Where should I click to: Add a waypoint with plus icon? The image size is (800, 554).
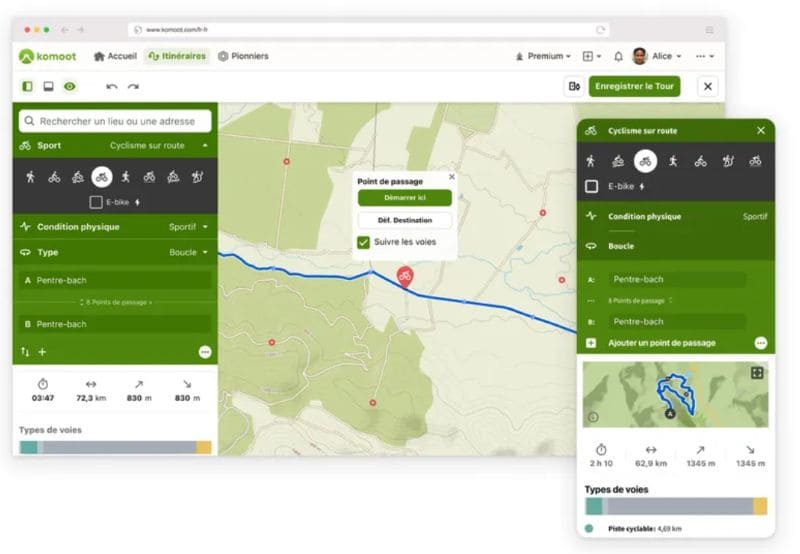click(42, 352)
